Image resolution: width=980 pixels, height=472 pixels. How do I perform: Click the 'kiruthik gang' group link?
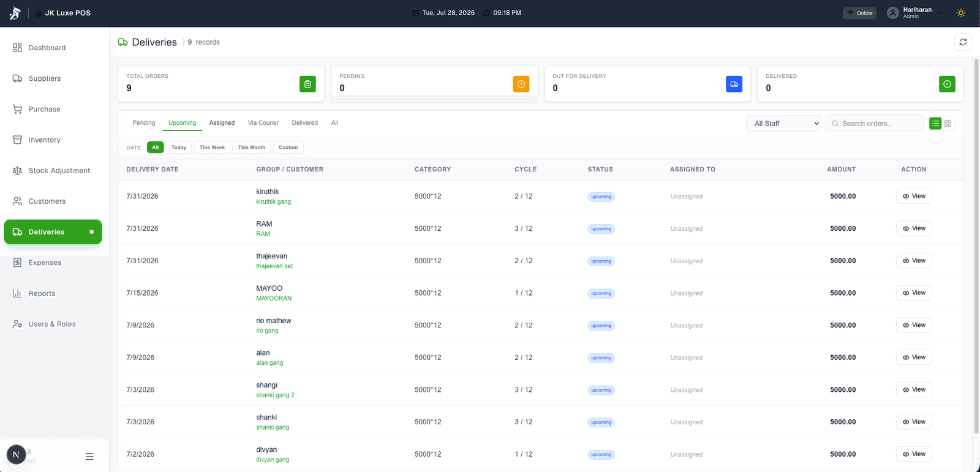click(x=274, y=202)
